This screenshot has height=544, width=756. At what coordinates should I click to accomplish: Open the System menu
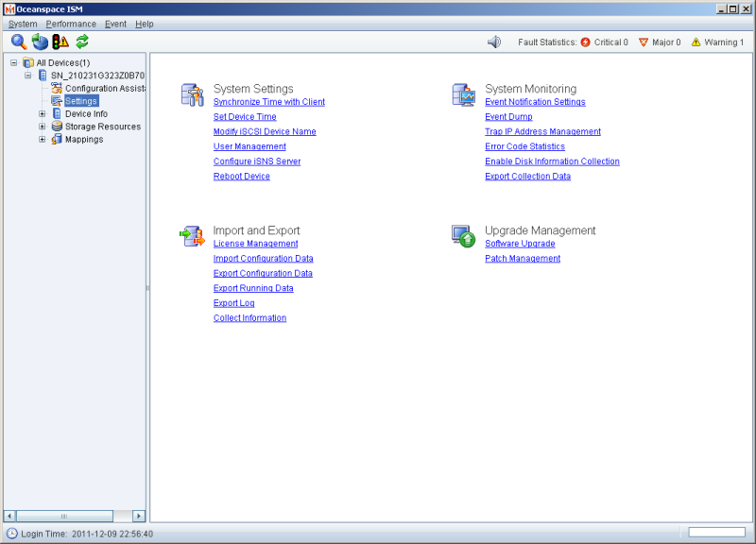[23, 25]
